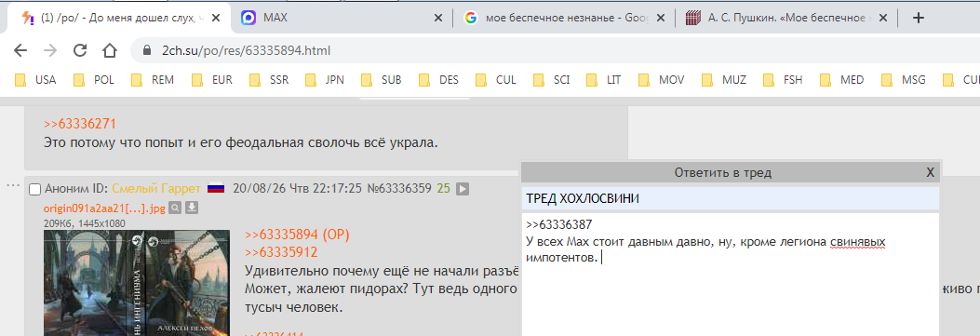
Task: Close the Пушкин tab
Action: [882, 18]
